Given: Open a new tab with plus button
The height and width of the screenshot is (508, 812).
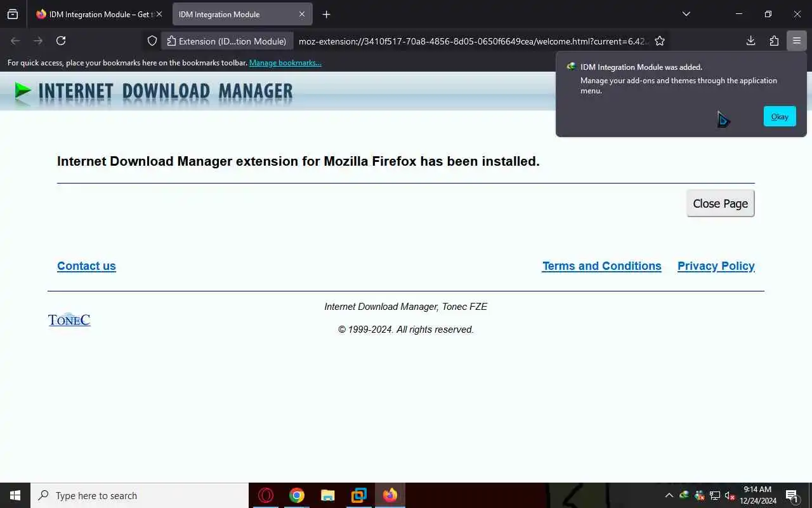Looking at the screenshot, I should [x=326, y=14].
